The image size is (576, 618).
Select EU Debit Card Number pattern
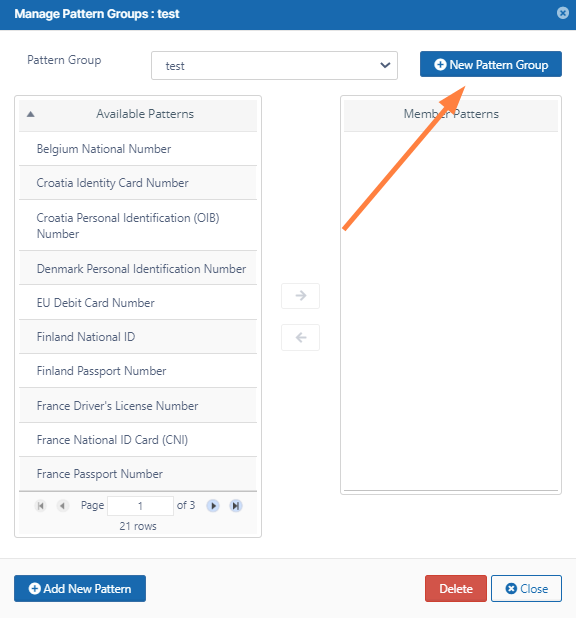138,303
